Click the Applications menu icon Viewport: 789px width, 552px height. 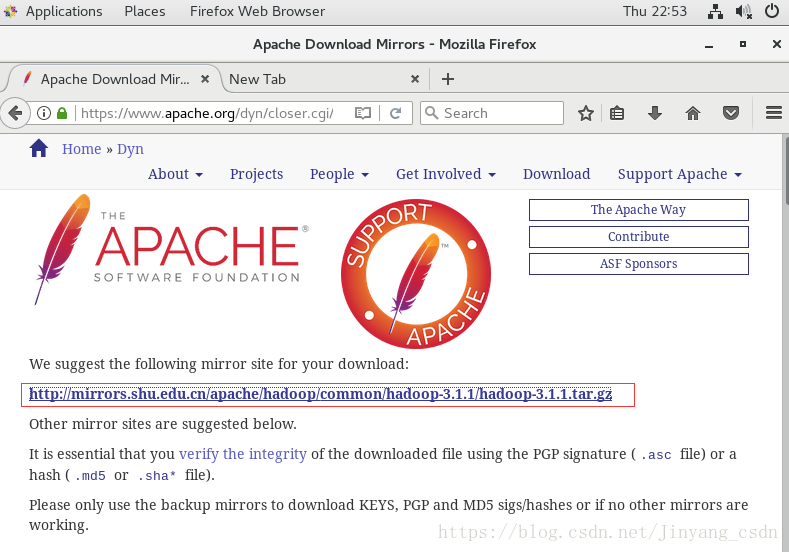10,11
